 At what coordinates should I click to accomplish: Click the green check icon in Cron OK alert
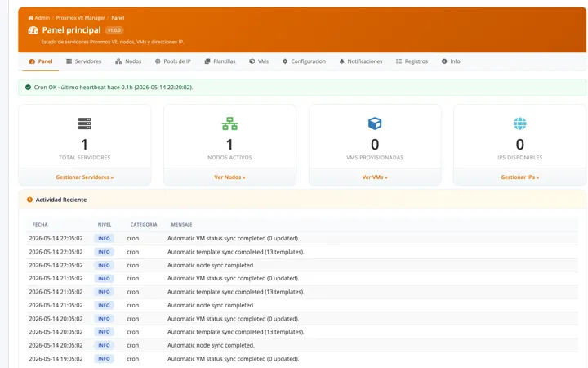28,88
